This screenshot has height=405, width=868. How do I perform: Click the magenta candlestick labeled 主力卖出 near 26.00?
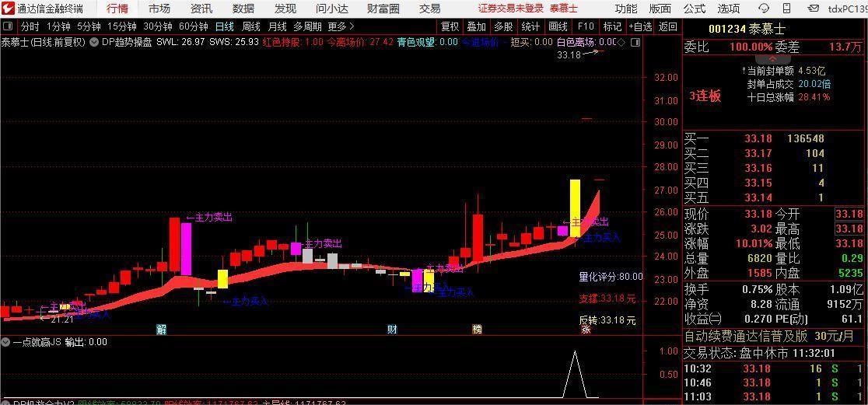pyautogui.click(x=186, y=249)
